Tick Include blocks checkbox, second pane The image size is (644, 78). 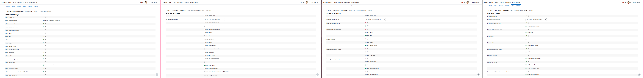click(x=204, y=33)
